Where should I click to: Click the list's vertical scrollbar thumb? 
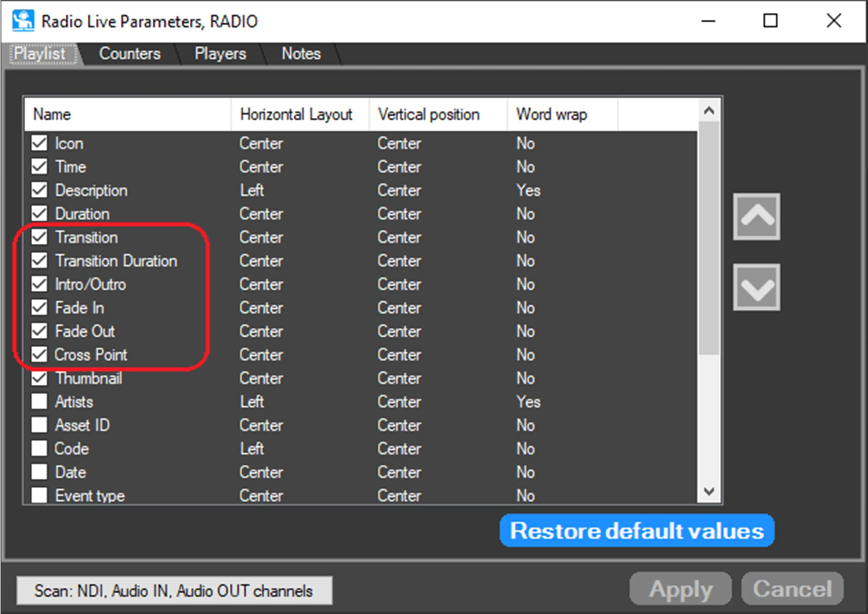[709, 238]
